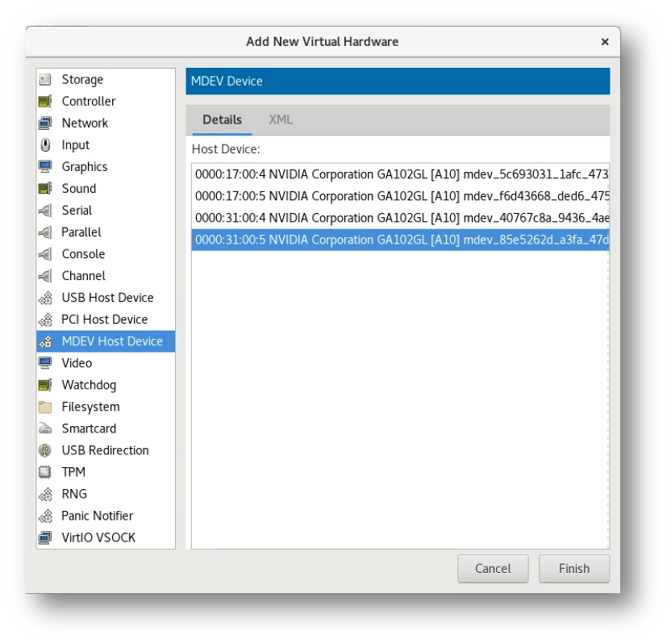Close the Add New Virtual Hardware dialog
This screenshot has height=644, width=671.
coord(605,42)
